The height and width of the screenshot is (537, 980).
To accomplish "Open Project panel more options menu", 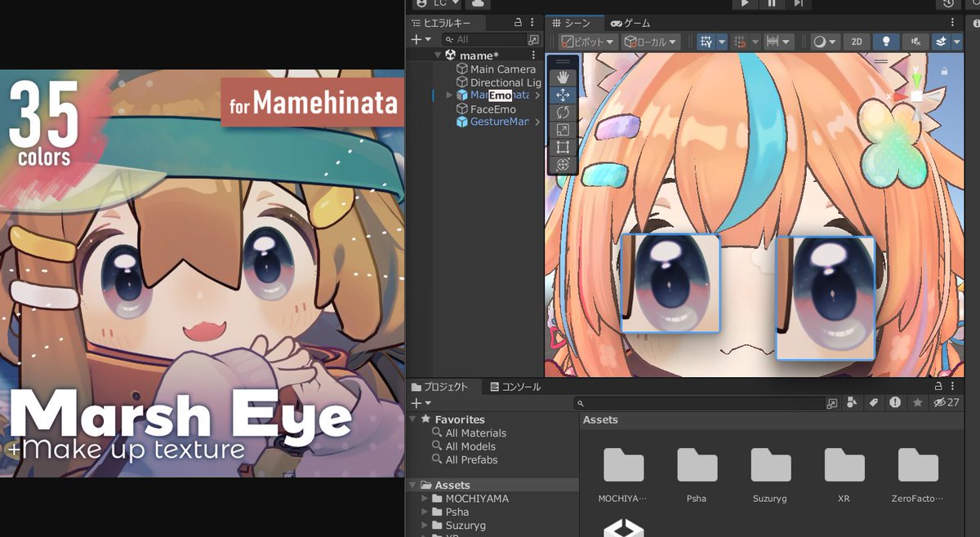I will tap(952, 387).
